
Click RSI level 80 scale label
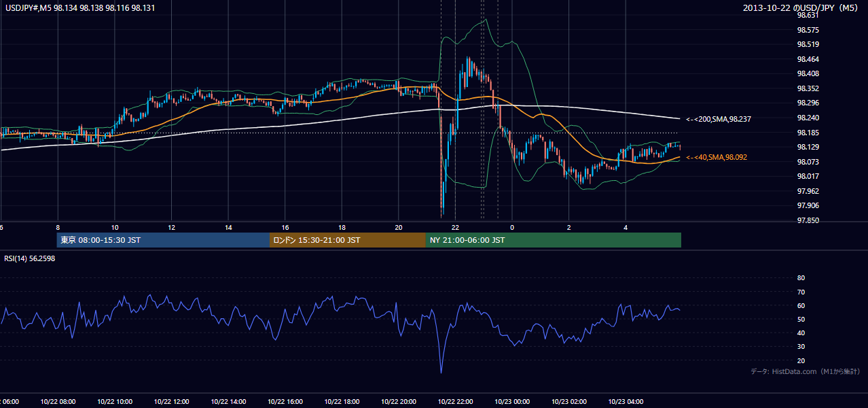(x=801, y=278)
